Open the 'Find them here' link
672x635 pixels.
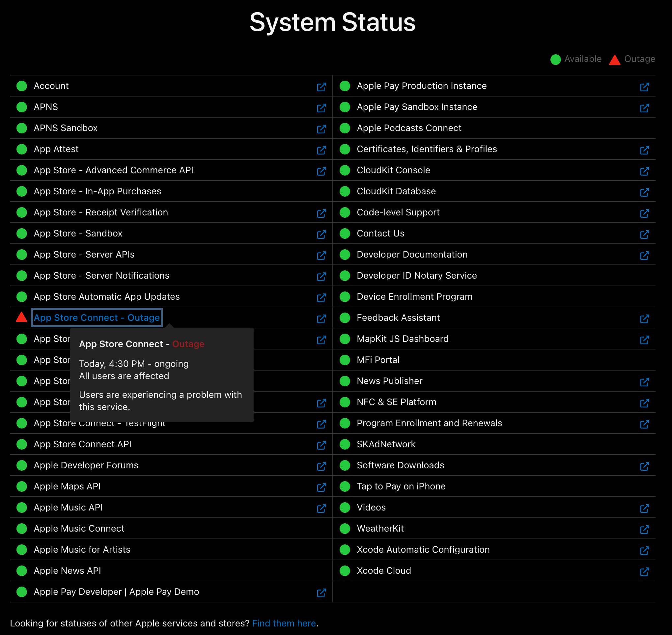pyautogui.click(x=284, y=623)
